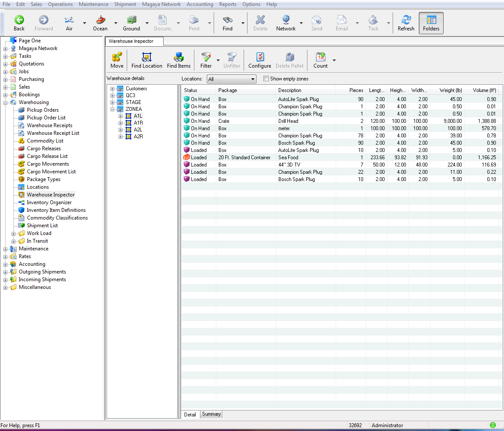Click the Configure icon
The height and width of the screenshot is (431, 504).
pos(260,60)
